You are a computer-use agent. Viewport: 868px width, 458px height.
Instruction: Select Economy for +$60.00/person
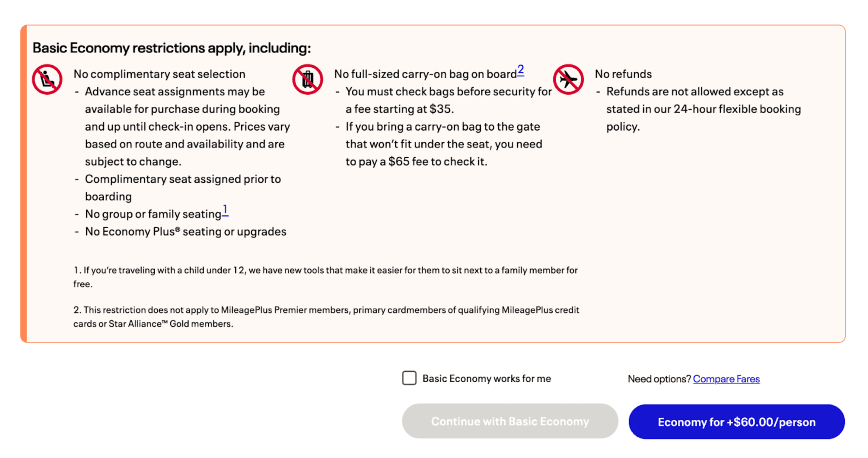click(x=737, y=422)
